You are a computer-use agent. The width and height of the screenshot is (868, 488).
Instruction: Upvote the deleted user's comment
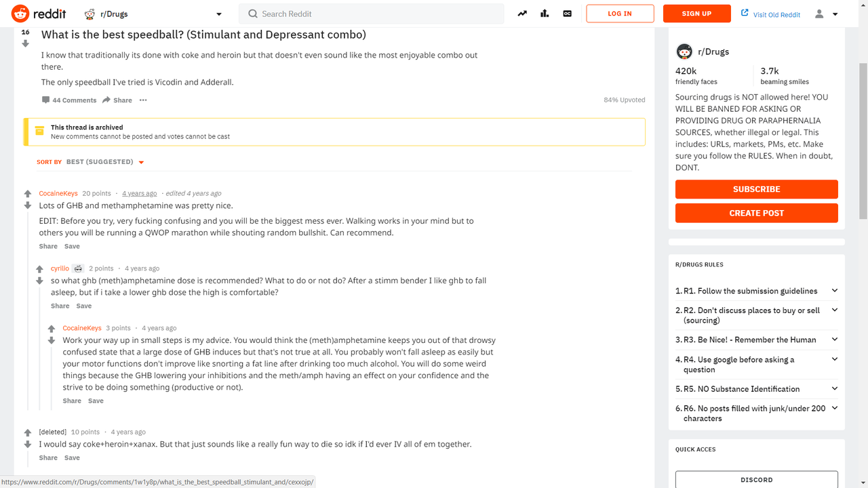(x=28, y=432)
